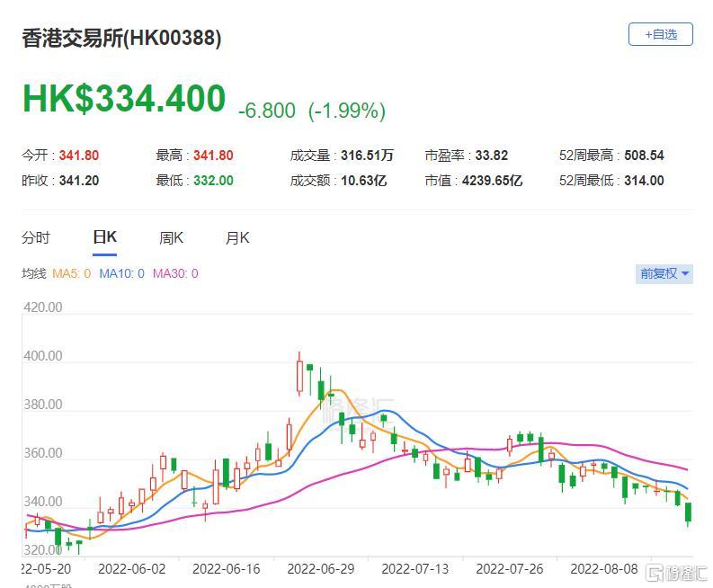The height and width of the screenshot is (588, 713).
Task: Click the MA5 indicator label
Action: click(x=71, y=273)
